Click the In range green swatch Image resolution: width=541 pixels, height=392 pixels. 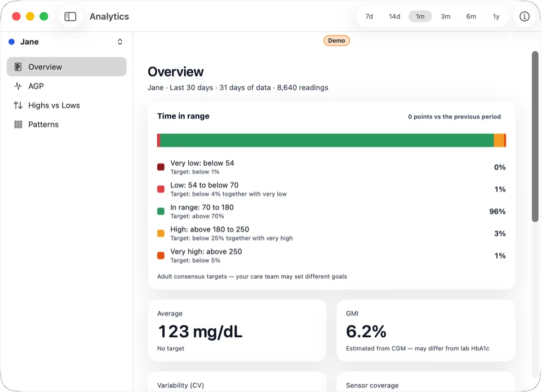[x=161, y=211]
